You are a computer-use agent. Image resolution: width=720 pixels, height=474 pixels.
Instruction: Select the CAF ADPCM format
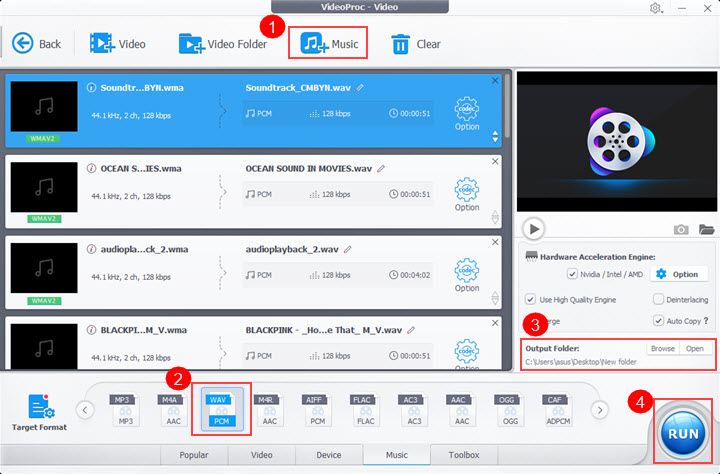[557, 410]
